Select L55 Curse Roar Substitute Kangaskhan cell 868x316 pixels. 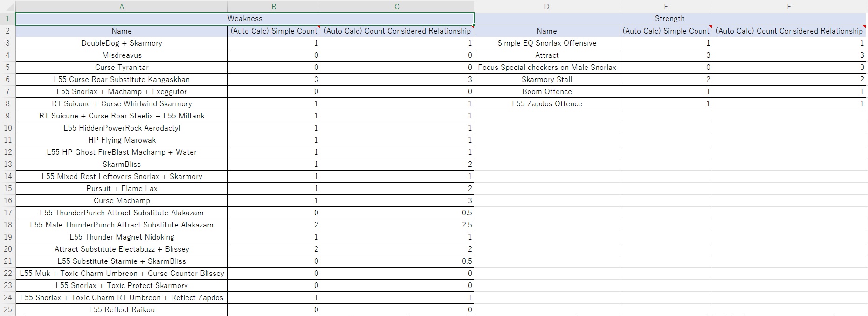coord(122,79)
